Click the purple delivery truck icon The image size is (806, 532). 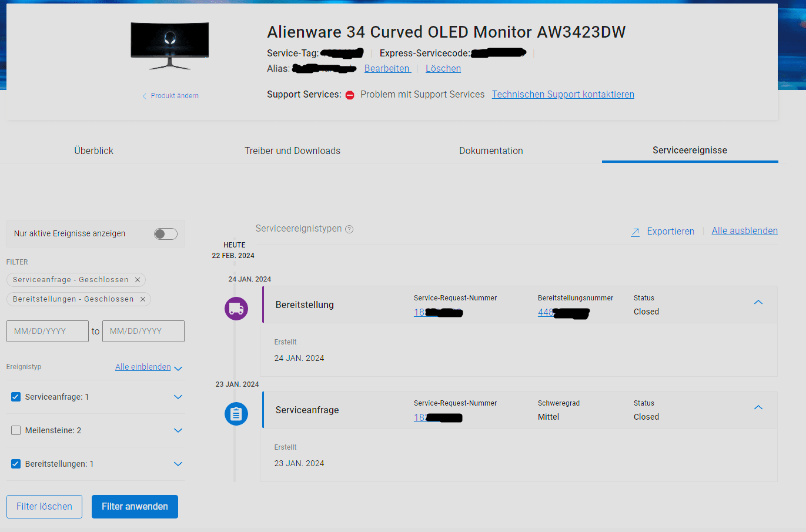pyautogui.click(x=236, y=309)
